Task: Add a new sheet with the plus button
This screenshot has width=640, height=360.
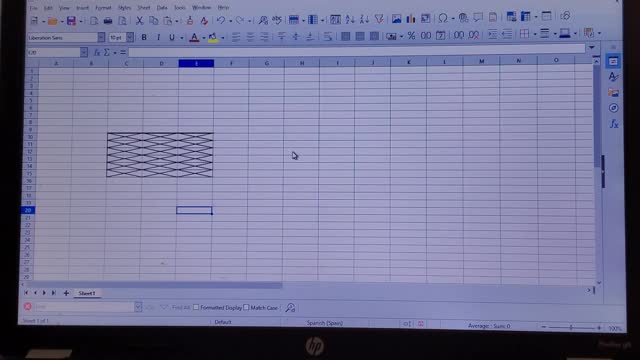Action: coord(66,293)
